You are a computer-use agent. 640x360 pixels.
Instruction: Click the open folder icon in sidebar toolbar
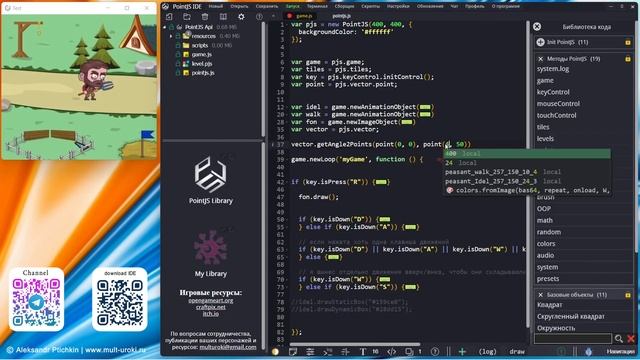(x=187, y=16)
